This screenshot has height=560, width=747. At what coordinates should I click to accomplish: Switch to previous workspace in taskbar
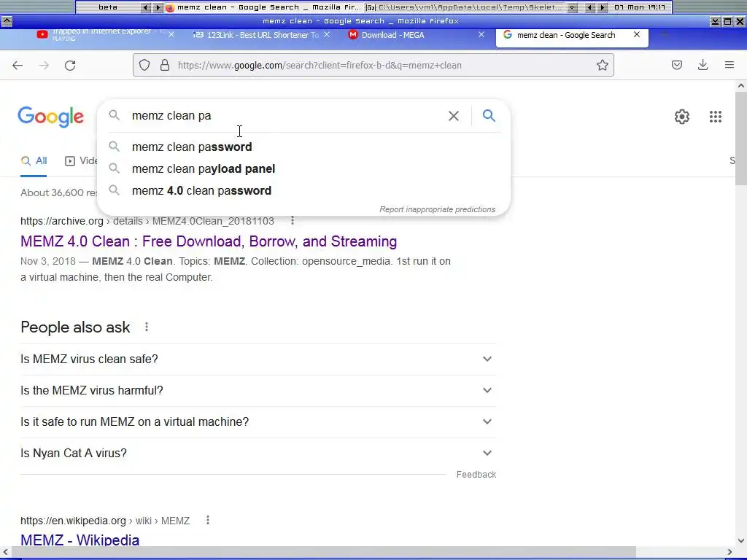tap(146, 7)
